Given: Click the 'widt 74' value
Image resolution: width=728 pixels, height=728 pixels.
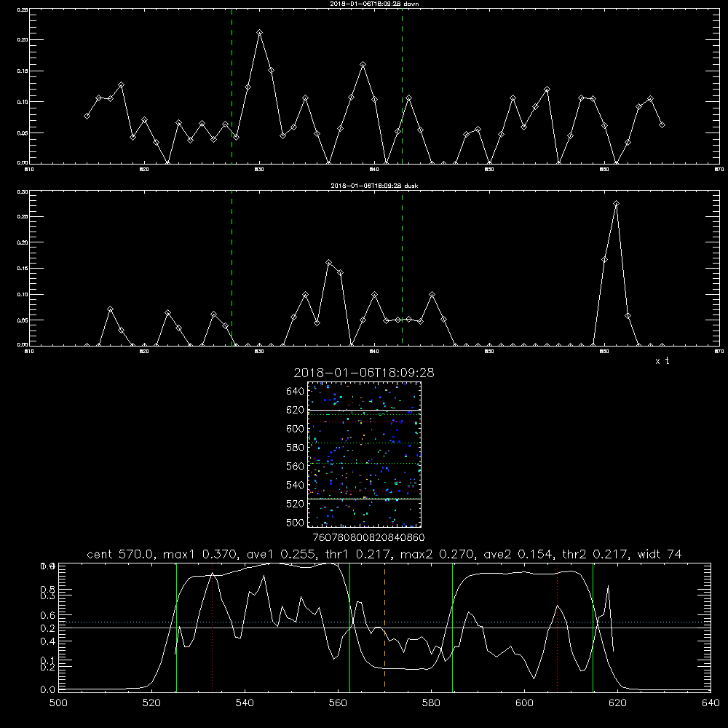Looking at the screenshot, I should click(660, 554).
